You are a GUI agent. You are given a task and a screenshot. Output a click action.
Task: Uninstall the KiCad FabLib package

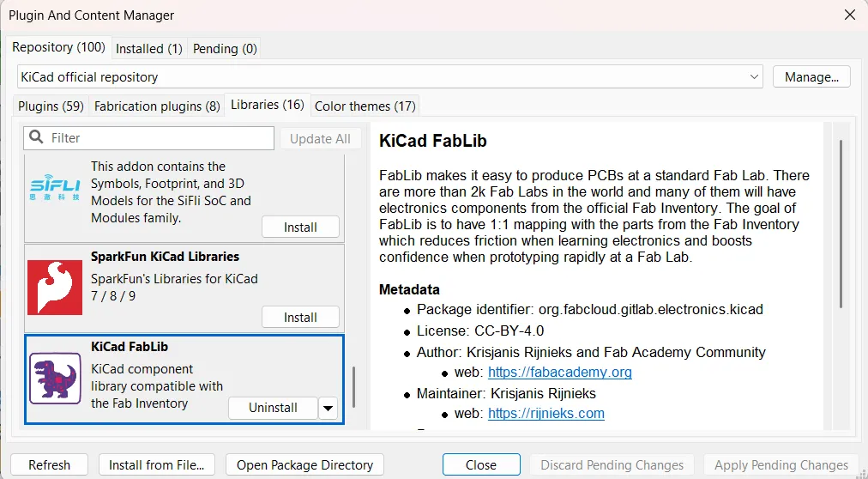click(273, 408)
